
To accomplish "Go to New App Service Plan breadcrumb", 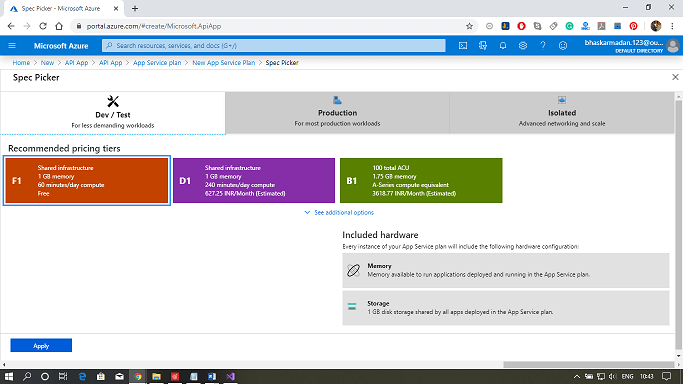I will (x=223, y=63).
